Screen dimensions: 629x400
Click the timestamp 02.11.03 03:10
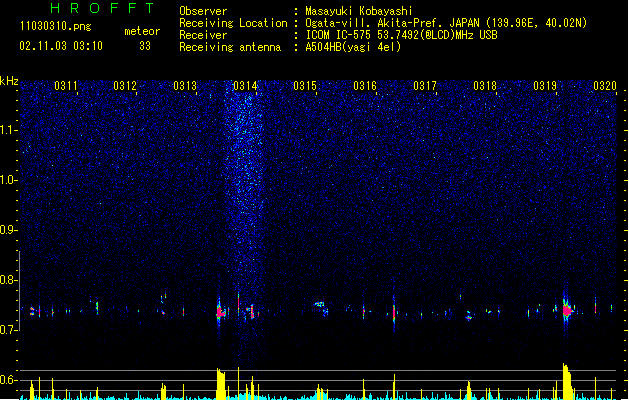[x=61, y=46]
